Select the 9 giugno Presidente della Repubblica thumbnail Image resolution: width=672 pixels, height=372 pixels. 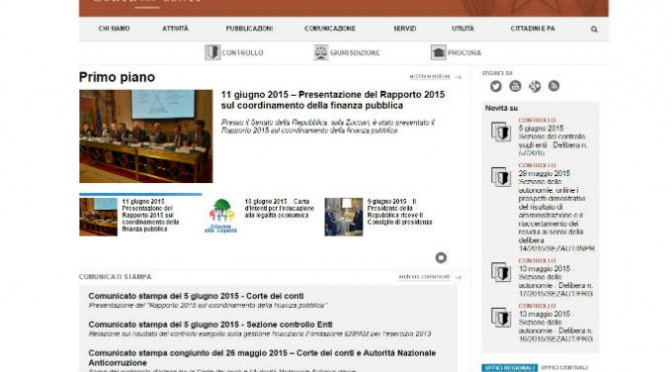click(x=344, y=217)
